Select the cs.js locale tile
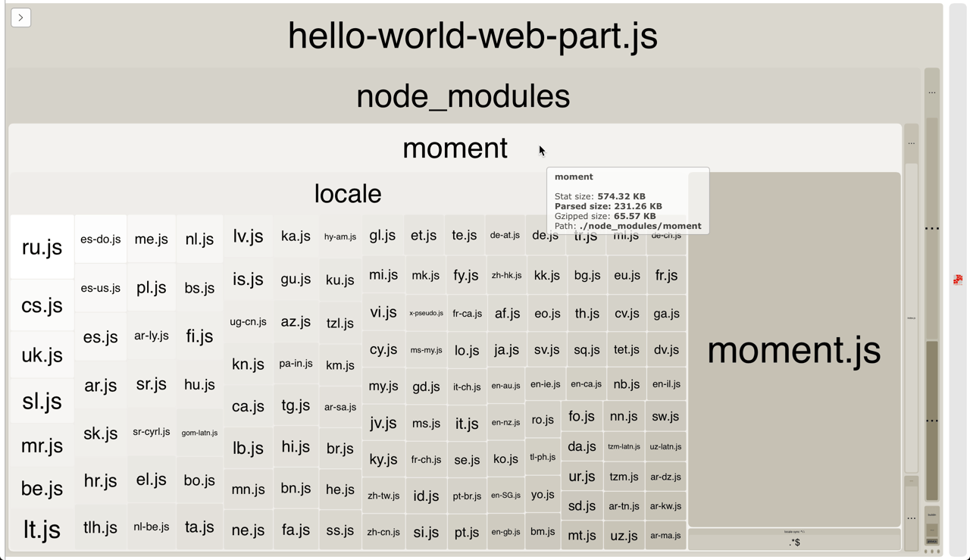This screenshot has height=560, width=970. tap(42, 305)
